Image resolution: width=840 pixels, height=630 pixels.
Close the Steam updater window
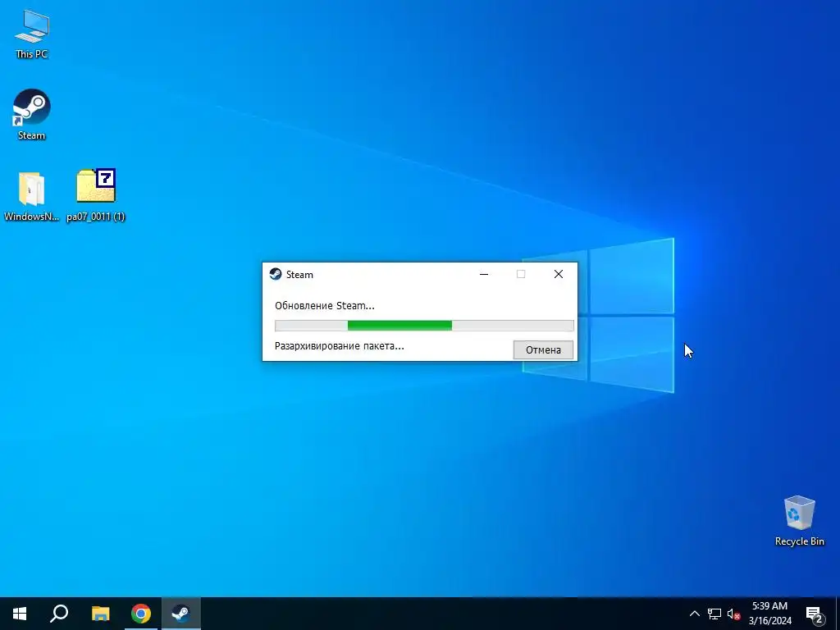(x=558, y=274)
